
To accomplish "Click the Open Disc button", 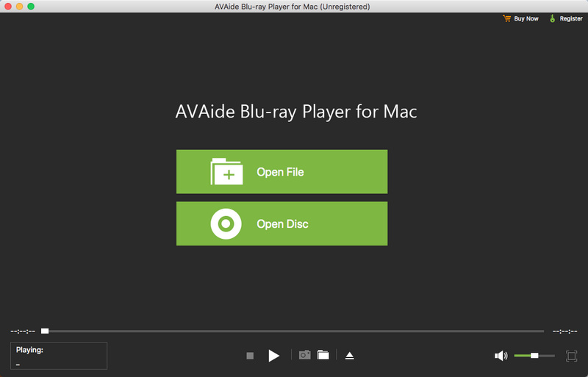I will click(282, 223).
